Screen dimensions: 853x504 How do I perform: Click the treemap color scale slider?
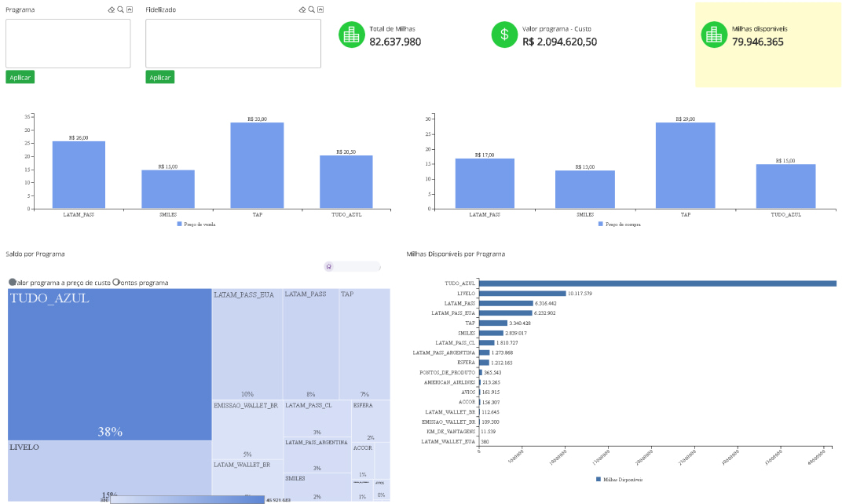(x=187, y=499)
